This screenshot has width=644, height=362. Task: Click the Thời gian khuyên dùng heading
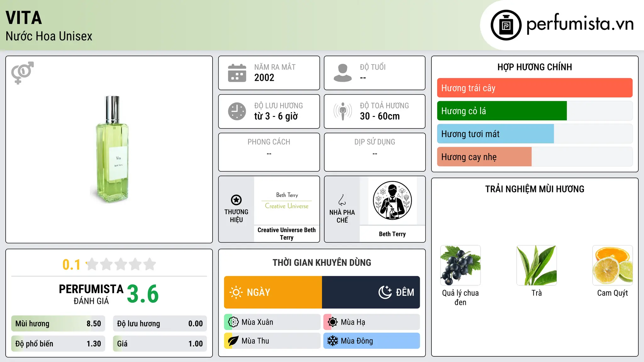(x=322, y=263)
